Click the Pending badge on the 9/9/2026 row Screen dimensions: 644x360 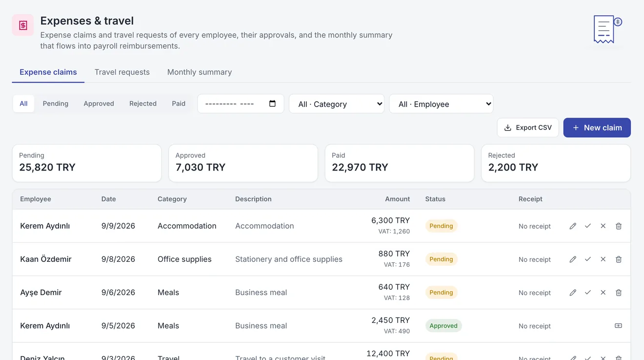pos(441,226)
